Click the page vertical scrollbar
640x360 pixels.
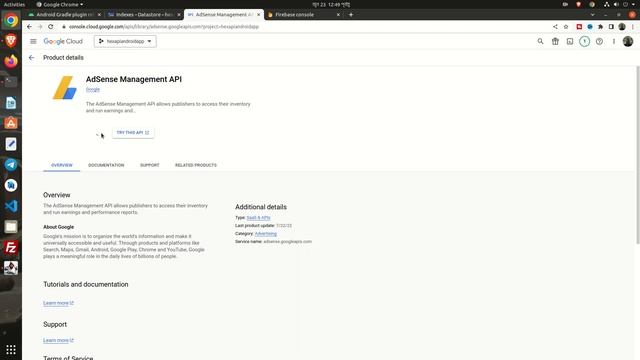[638, 155]
